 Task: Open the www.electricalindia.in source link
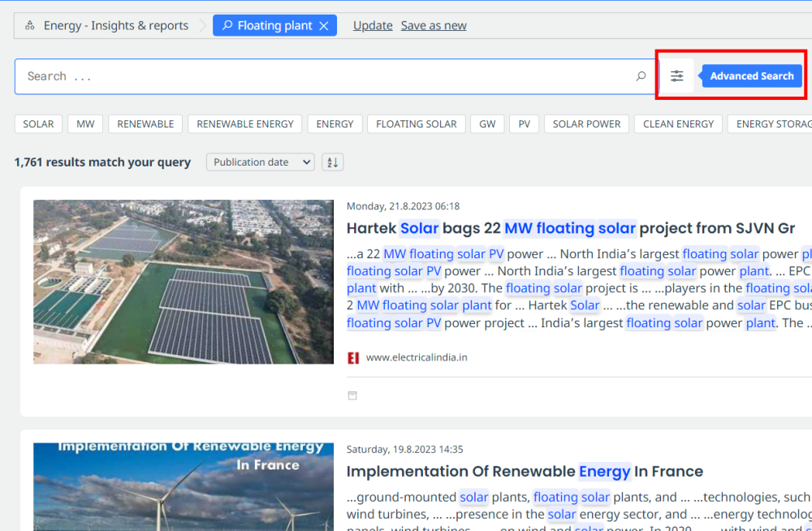pos(416,357)
